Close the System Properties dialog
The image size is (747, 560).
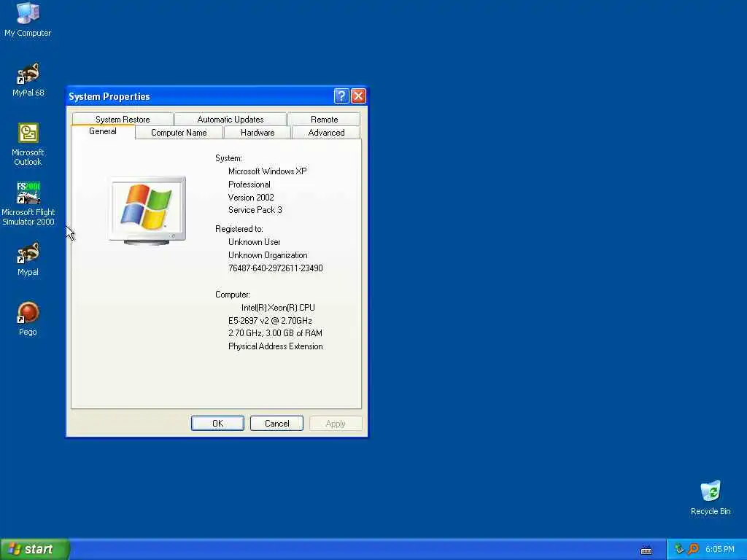358,96
